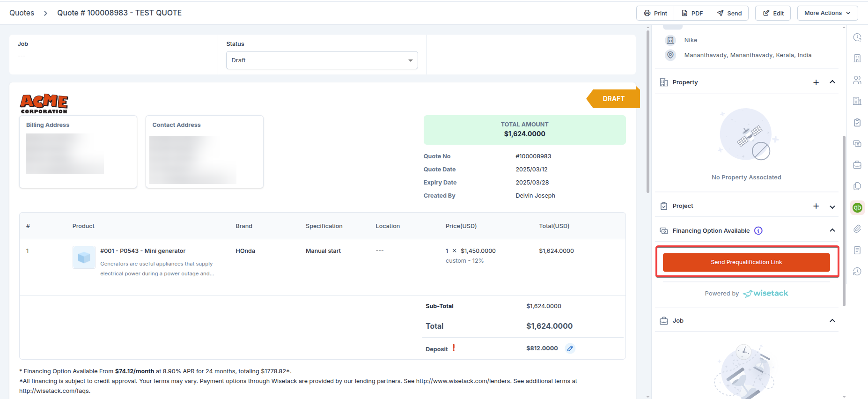Viewport: 868px width, 399px height.
Task: Download the quote as PDF
Action: click(692, 13)
